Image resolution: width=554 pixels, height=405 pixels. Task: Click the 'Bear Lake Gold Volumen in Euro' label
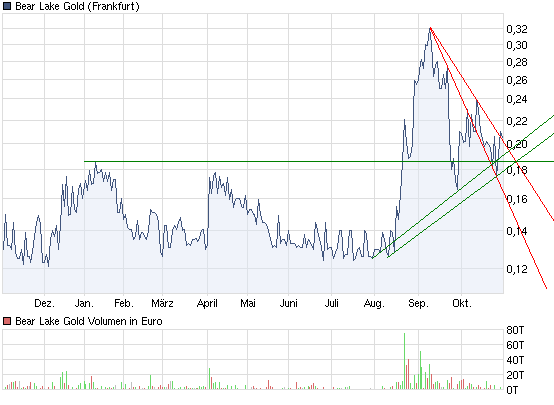(x=89, y=321)
